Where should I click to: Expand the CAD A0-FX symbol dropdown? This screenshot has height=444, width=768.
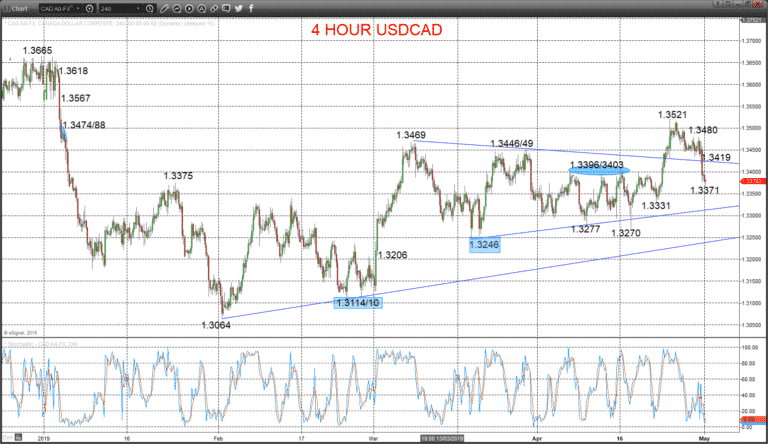tap(78, 8)
